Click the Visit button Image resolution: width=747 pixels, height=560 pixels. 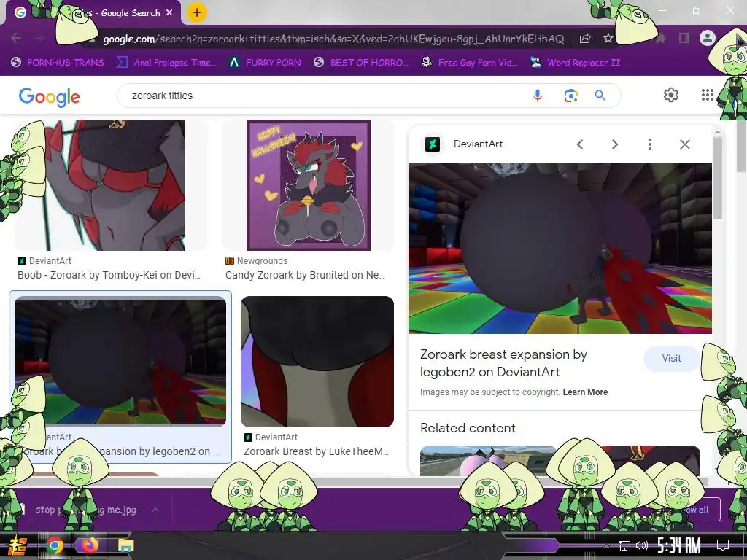click(x=671, y=359)
